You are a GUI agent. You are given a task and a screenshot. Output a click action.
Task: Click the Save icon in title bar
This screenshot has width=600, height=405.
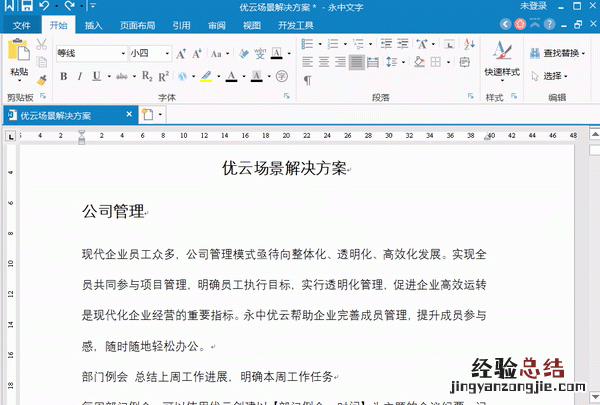click(27, 6)
